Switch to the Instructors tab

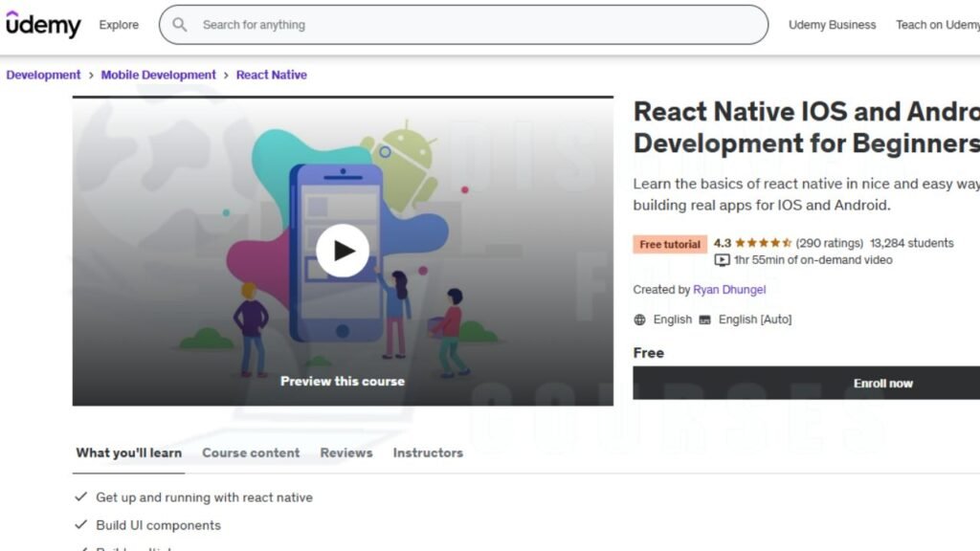(x=428, y=452)
